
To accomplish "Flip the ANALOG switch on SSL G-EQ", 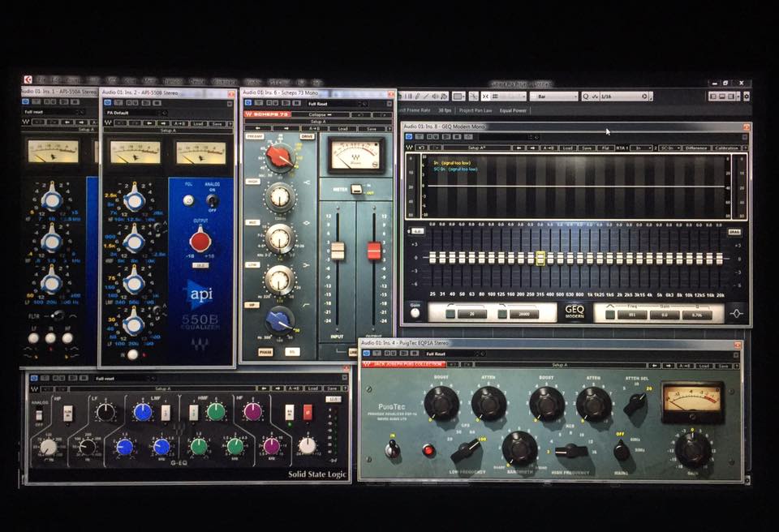I will coord(39,414).
